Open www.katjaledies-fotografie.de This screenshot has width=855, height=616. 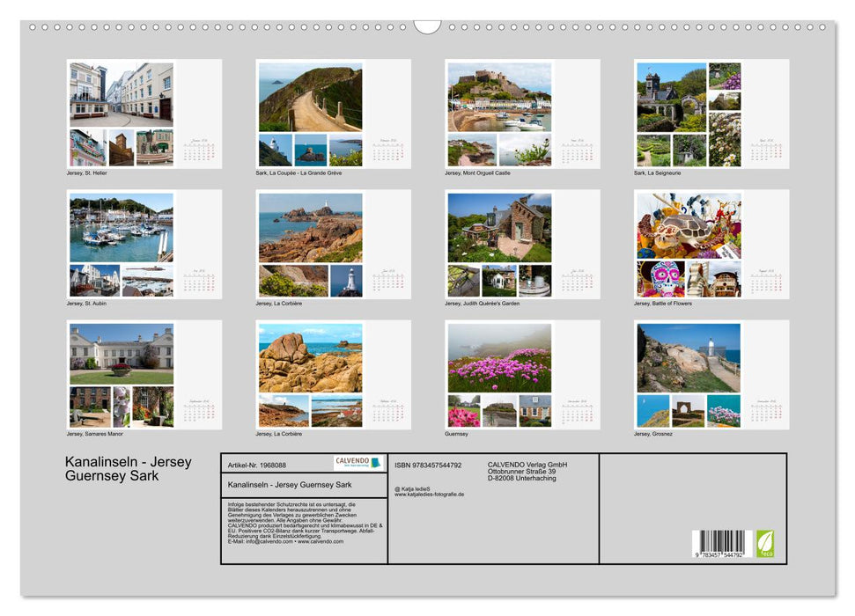tap(434, 493)
